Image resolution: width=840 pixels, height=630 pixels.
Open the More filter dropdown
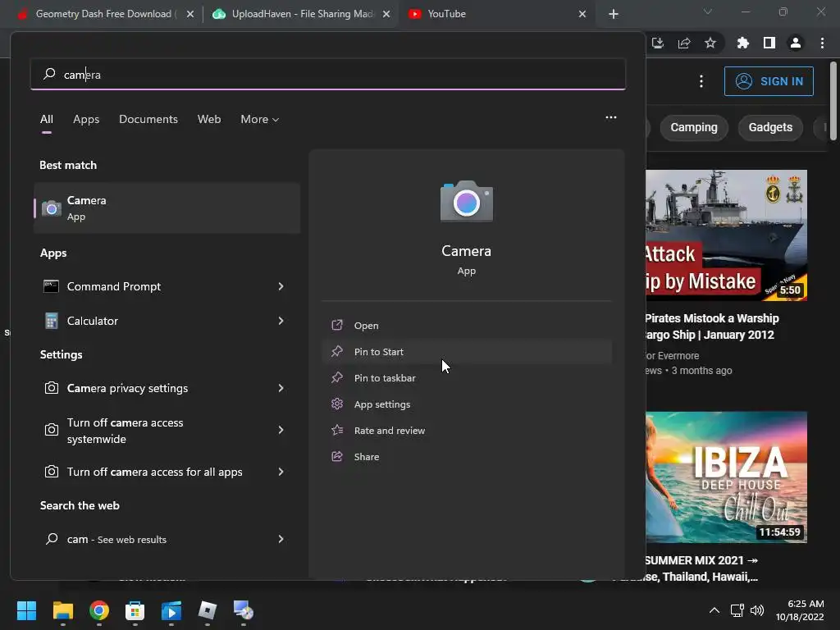pyautogui.click(x=260, y=119)
